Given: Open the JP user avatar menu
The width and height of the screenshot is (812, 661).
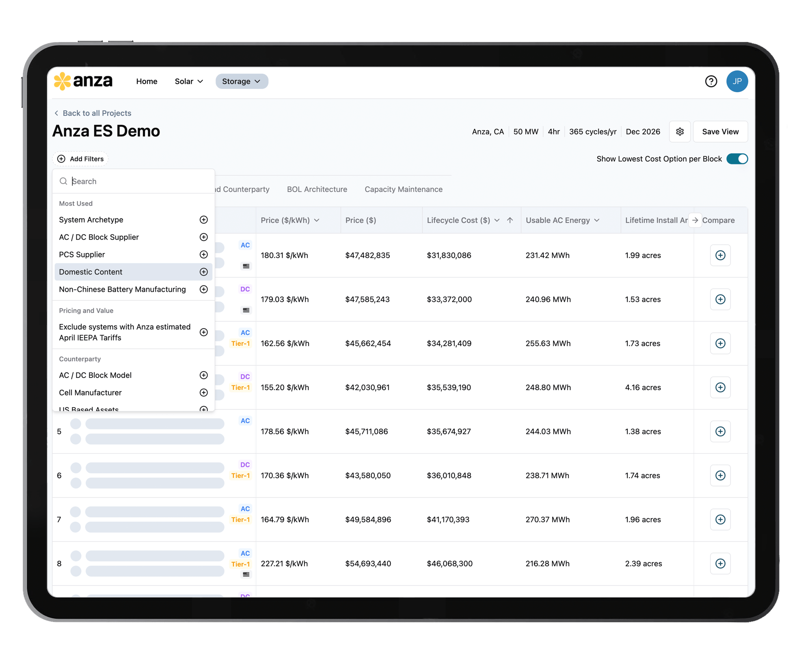Looking at the screenshot, I should point(737,81).
